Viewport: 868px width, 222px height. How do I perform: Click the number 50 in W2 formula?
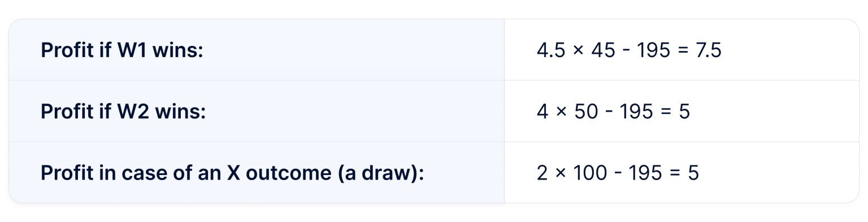[585, 112]
